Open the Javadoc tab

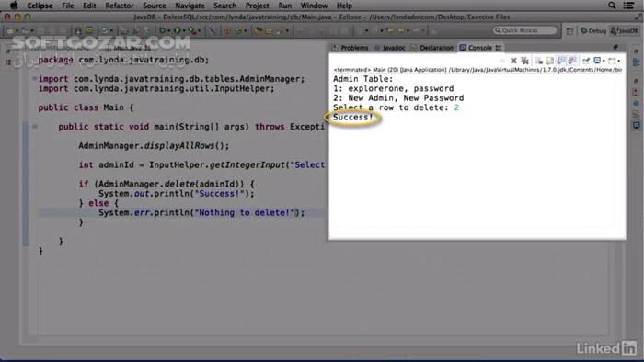(390, 48)
